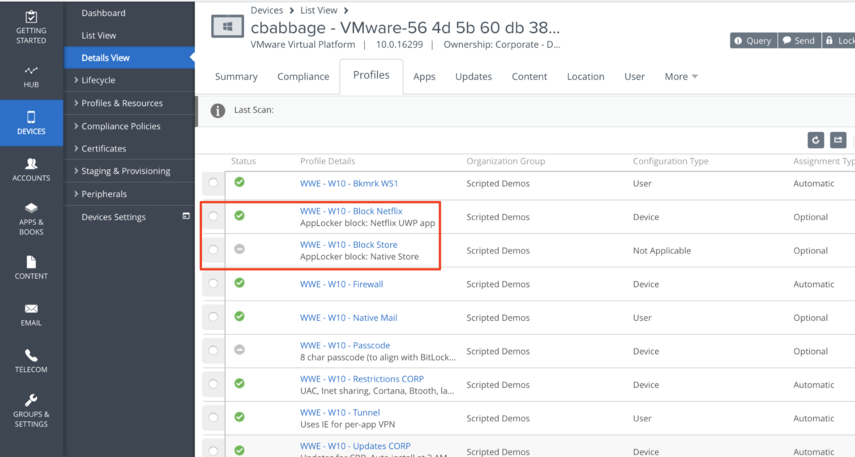Screen dimensions: 855x457
Task: Open Devices Settings in the sidebar
Action: 113,217
